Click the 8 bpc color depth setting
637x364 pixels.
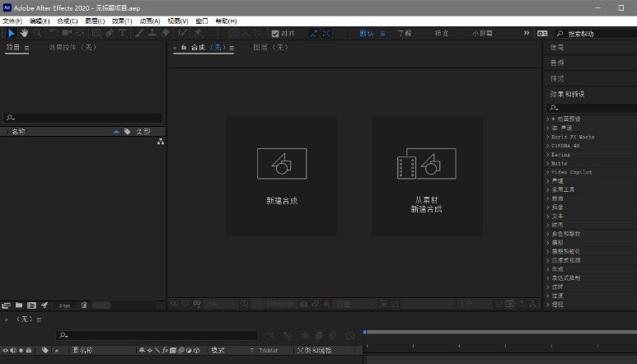64,306
